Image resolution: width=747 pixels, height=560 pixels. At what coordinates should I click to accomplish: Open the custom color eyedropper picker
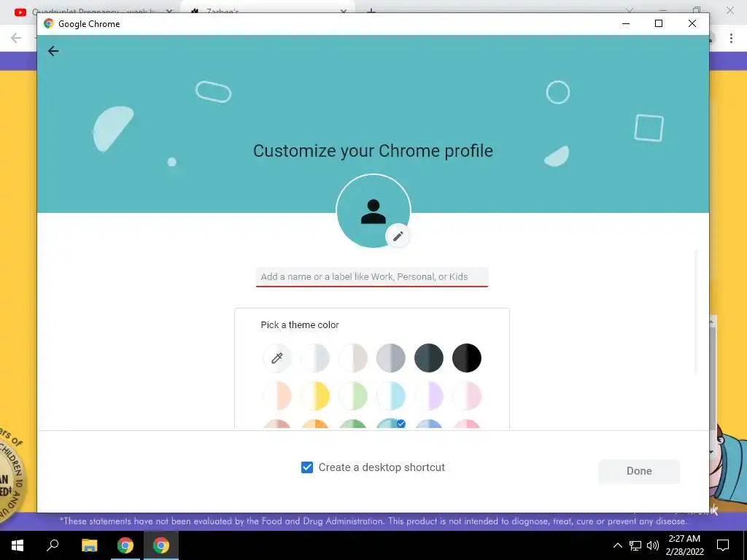276,358
